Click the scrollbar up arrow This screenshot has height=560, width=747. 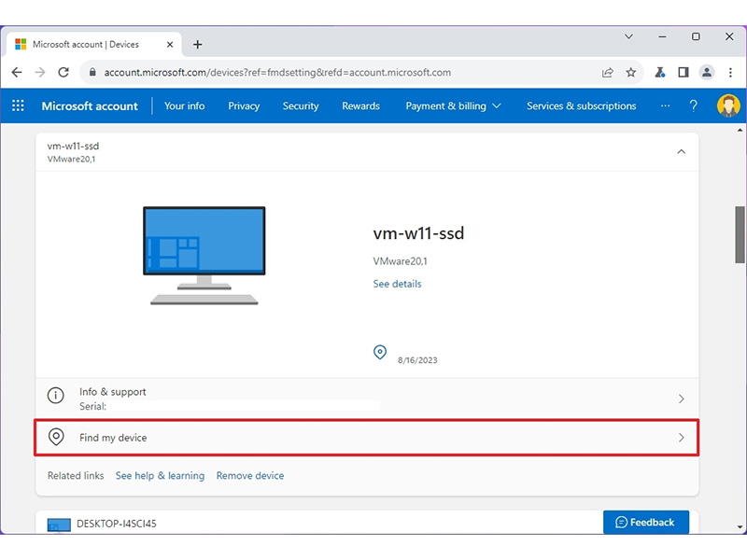tap(740, 130)
